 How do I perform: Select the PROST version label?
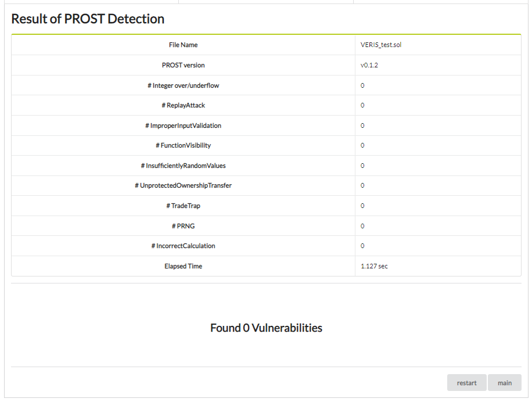click(183, 65)
